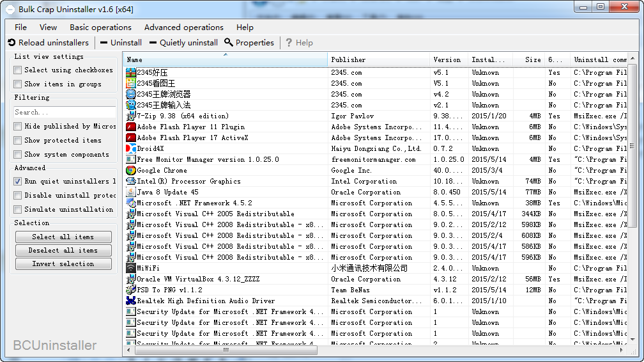
Task: Toggle Show system components checkbox
Action: coord(18,154)
